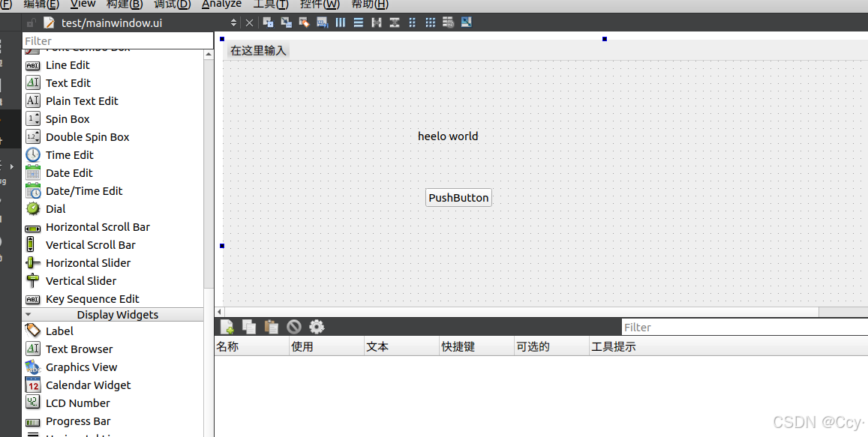Apply Lay Out Vertically
868x437 pixels.
358,22
